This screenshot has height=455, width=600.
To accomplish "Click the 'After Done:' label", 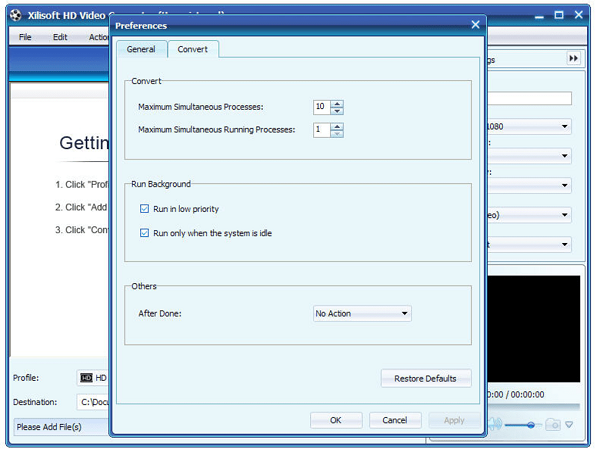I will [161, 316].
